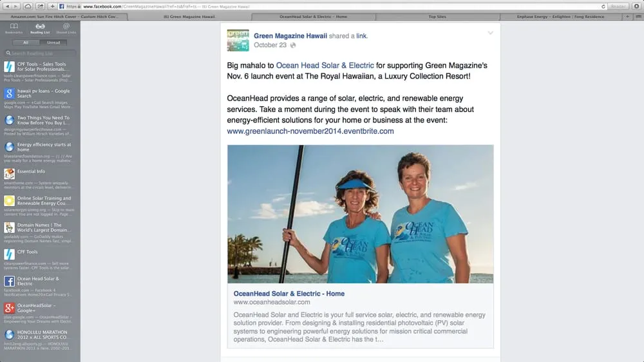Show only Unread reading list items
644x362 pixels.
click(x=53, y=43)
